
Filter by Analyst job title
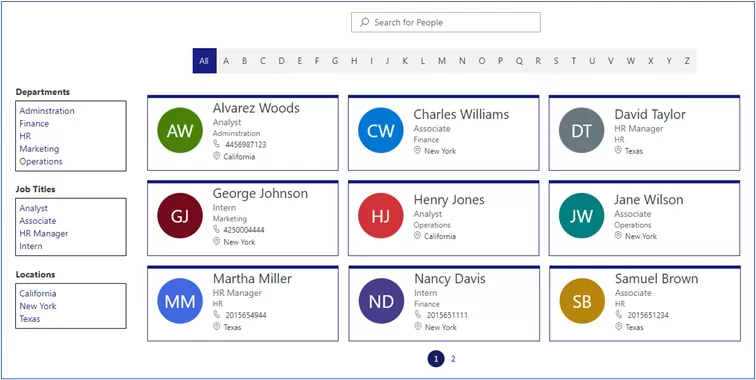coord(34,208)
